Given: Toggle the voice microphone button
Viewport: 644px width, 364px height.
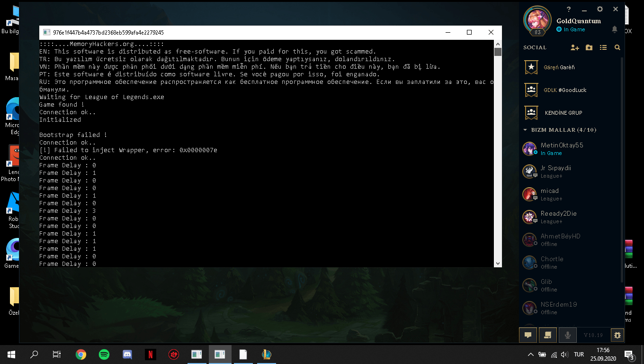Looking at the screenshot, I should point(567,335).
